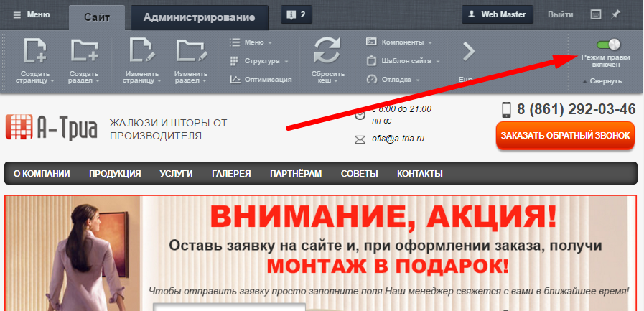Open the О компании menu item
This screenshot has height=311, width=644.
42,173
